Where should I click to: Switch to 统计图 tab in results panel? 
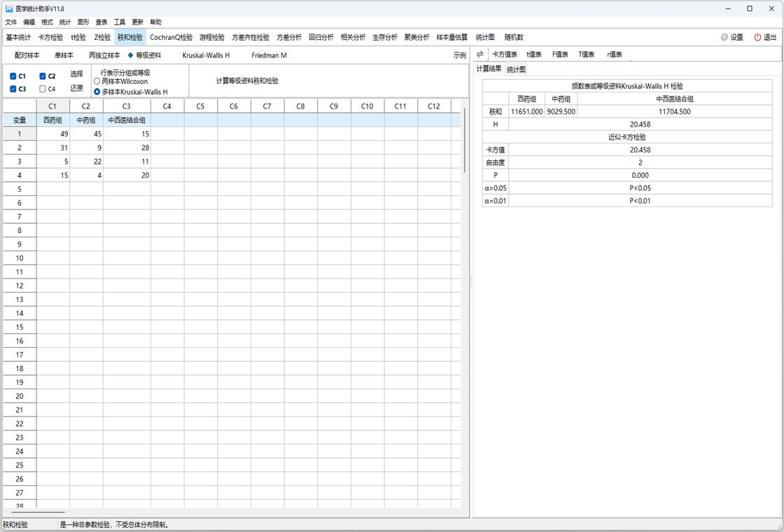pos(516,69)
